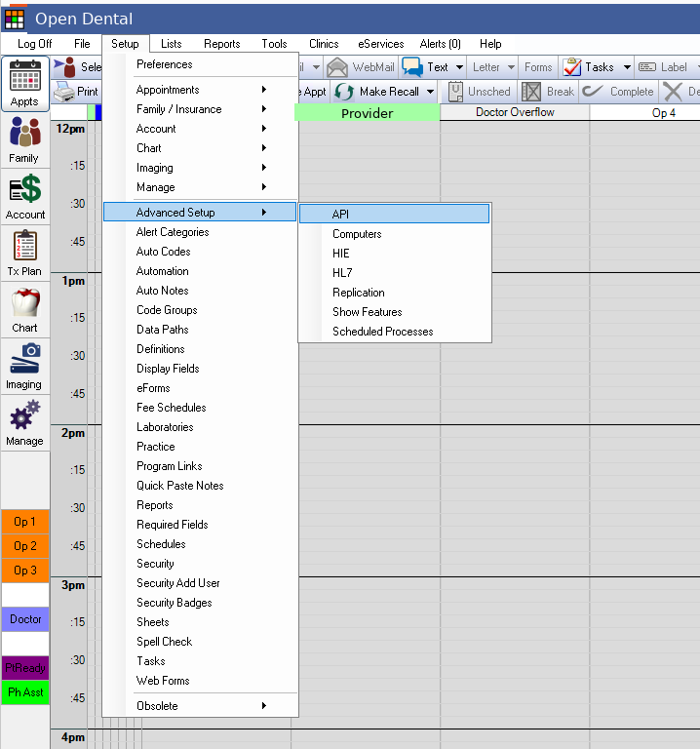The image size is (700, 749).
Task: Open the Text dropdown arrow
Action: pyautogui.click(x=459, y=67)
